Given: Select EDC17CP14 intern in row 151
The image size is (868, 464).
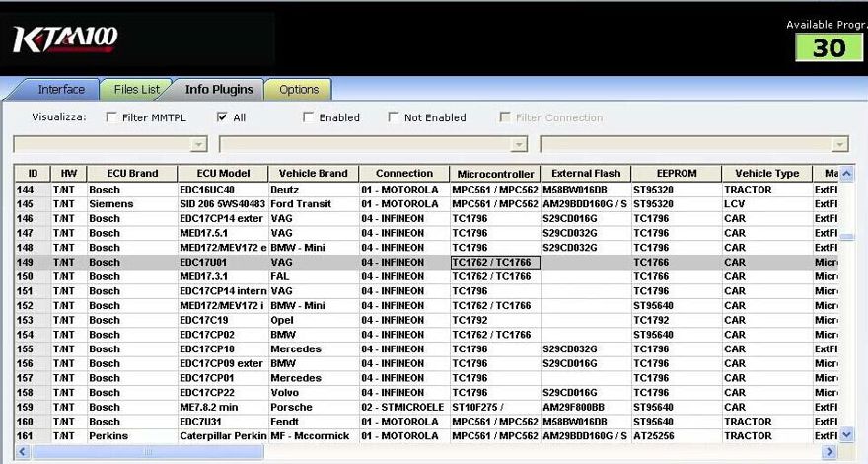Looking at the screenshot, I should [223, 291].
